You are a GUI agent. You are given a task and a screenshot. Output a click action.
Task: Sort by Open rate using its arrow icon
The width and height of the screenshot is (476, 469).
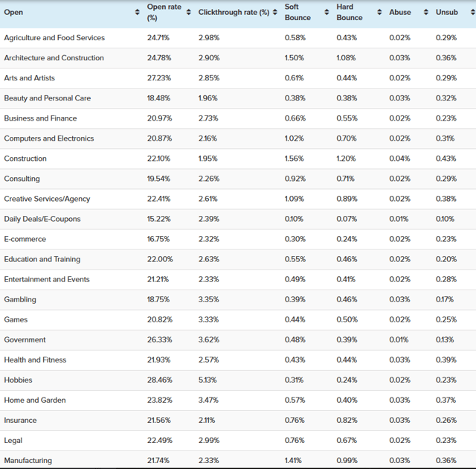click(189, 13)
